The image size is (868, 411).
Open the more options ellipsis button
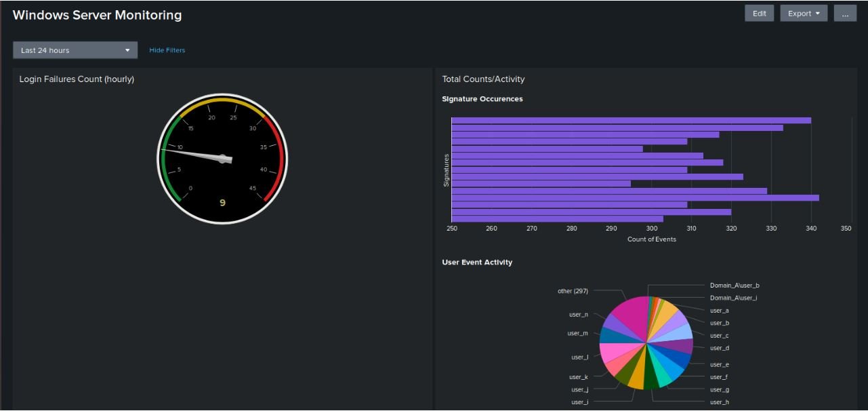click(x=845, y=14)
